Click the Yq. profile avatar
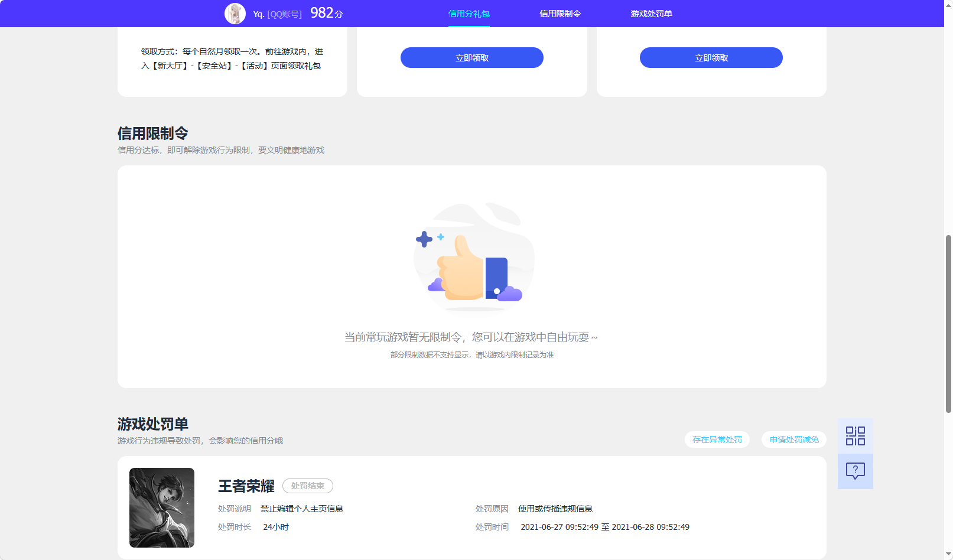 (x=235, y=12)
